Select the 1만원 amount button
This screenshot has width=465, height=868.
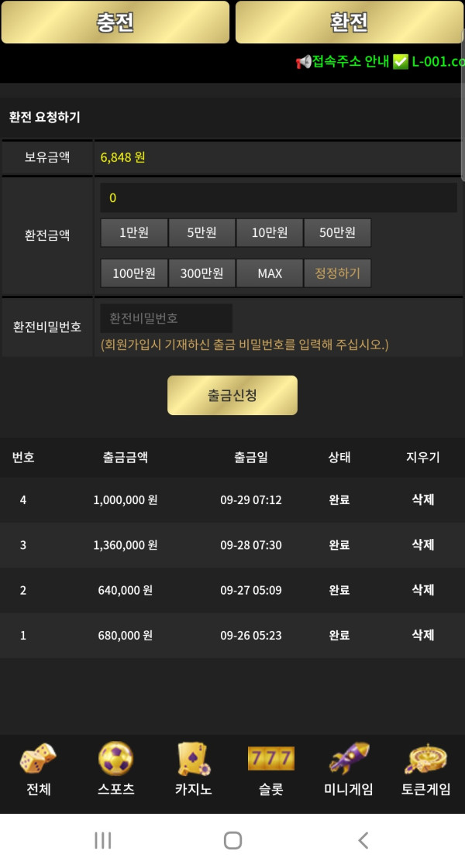134,232
